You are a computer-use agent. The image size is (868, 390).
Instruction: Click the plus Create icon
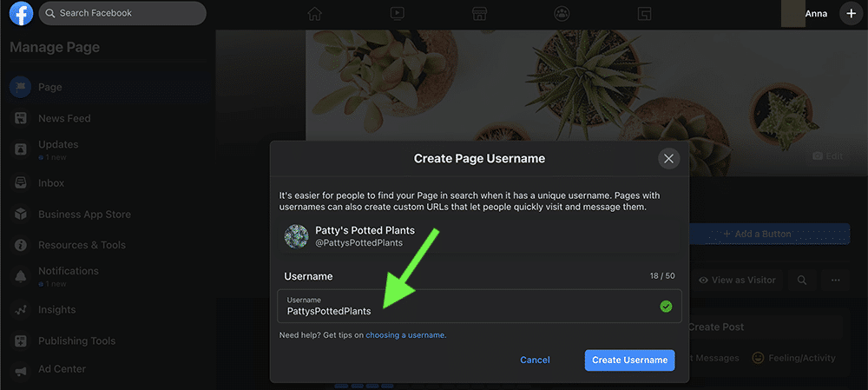(x=850, y=14)
